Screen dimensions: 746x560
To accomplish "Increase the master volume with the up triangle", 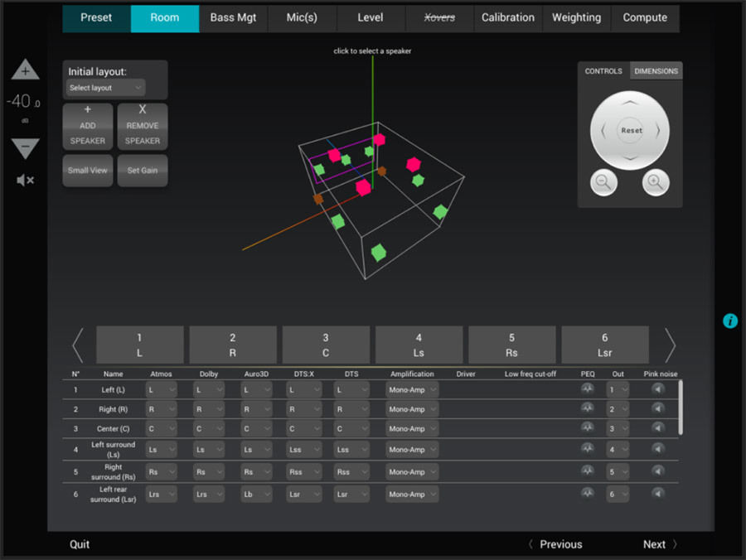I will (24, 70).
